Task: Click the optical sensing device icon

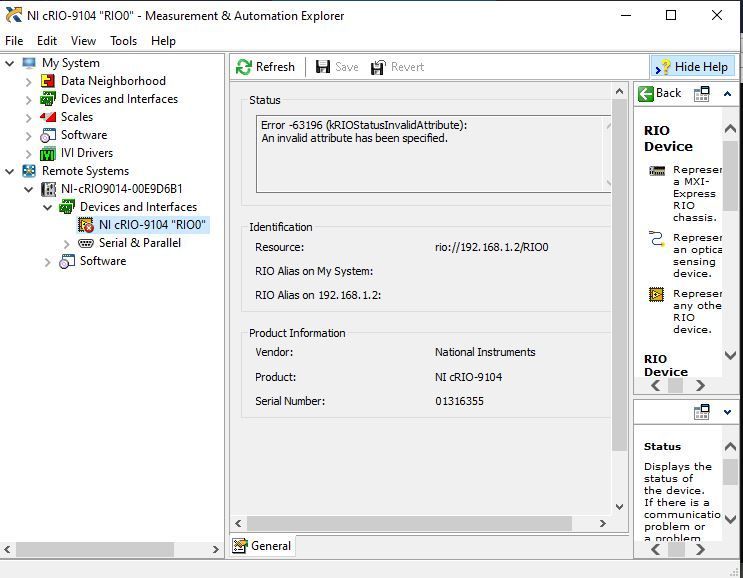Action: point(657,238)
